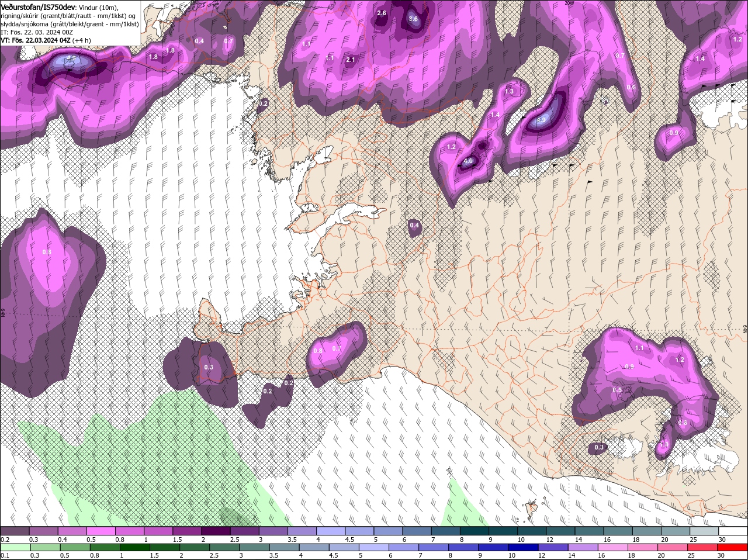
Task: Select upper legend swatch between 1.5 and 2
Action: [187, 531]
